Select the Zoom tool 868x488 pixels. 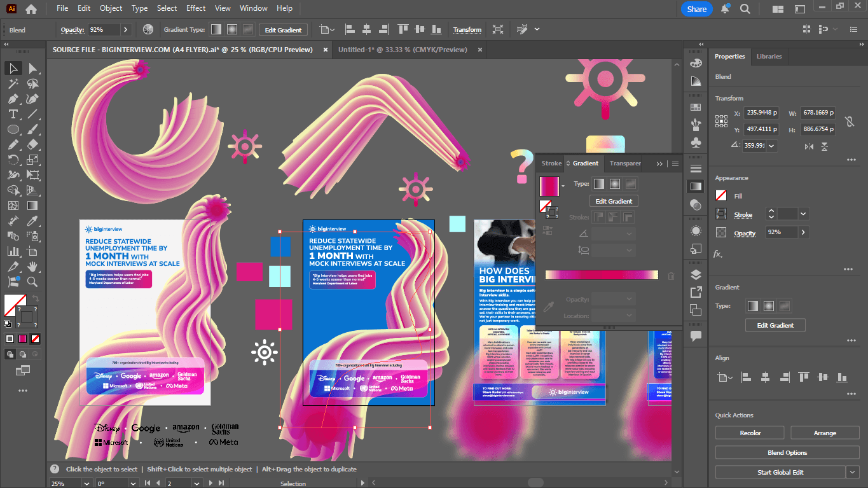point(32,282)
